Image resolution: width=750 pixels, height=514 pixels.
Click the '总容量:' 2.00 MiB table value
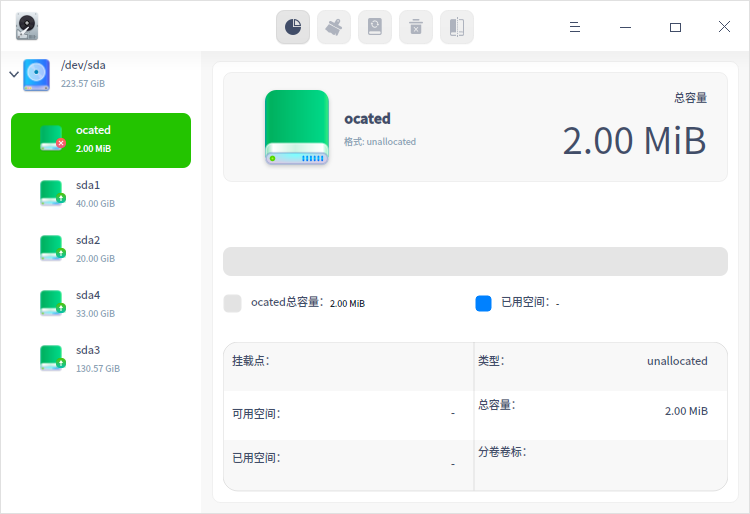[x=686, y=411]
